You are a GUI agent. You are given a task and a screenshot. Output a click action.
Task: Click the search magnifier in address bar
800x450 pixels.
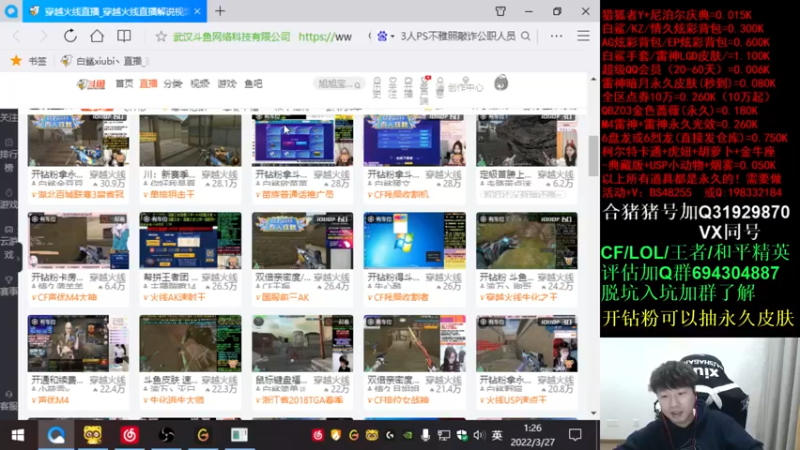pyautogui.click(x=526, y=36)
